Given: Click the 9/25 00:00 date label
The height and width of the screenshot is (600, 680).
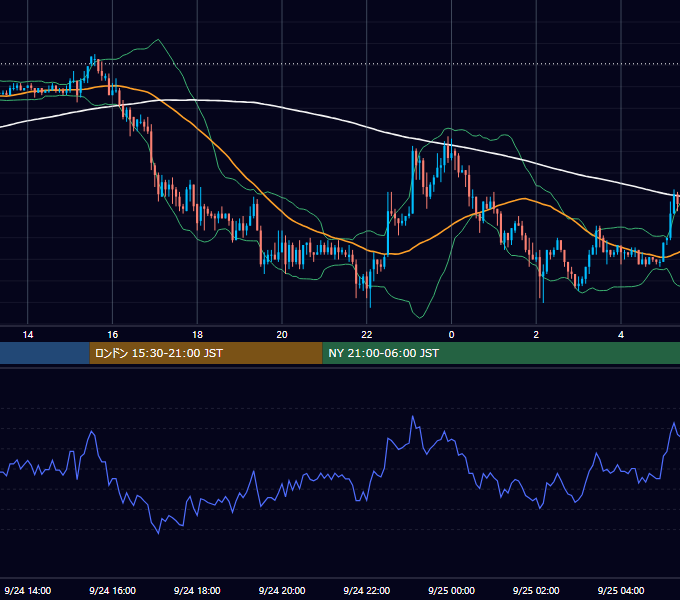Looking at the screenshot, I should tap(451, 590).
